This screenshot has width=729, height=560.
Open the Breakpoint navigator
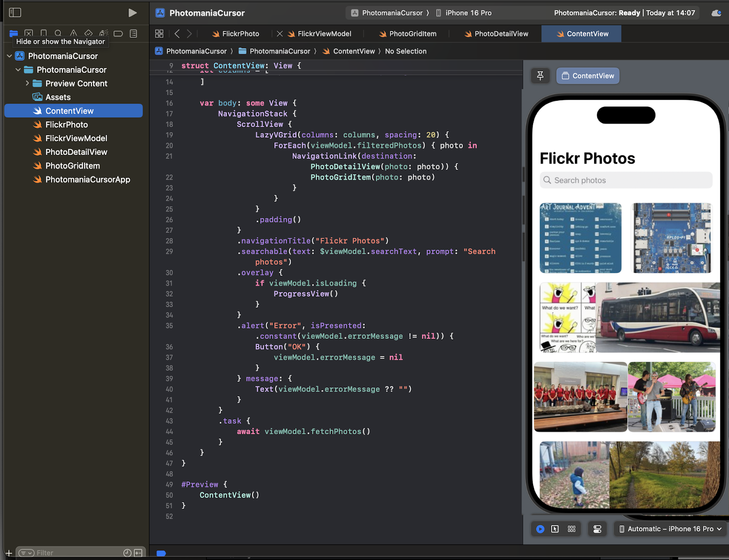tap(118, 33)
